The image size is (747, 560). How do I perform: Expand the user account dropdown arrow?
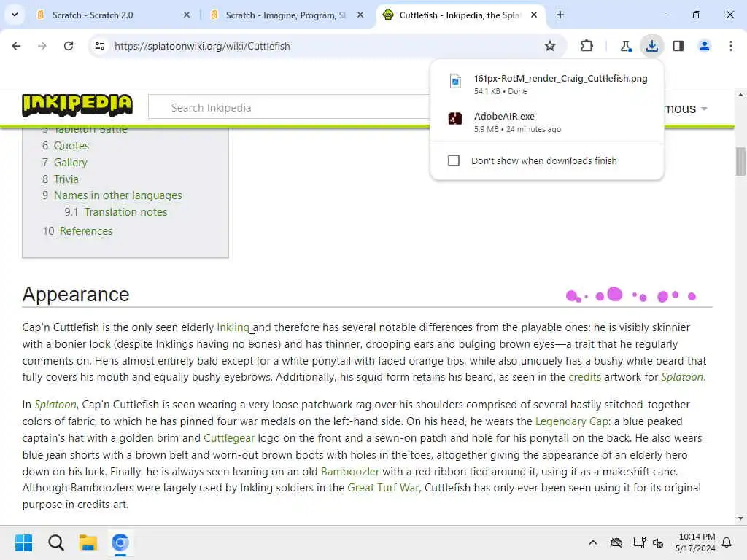[704, 109]
